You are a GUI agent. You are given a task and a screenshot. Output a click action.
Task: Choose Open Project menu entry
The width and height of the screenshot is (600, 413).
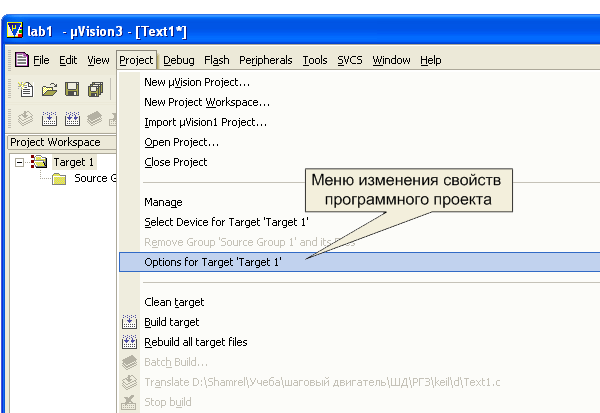[x=360, y=142]
